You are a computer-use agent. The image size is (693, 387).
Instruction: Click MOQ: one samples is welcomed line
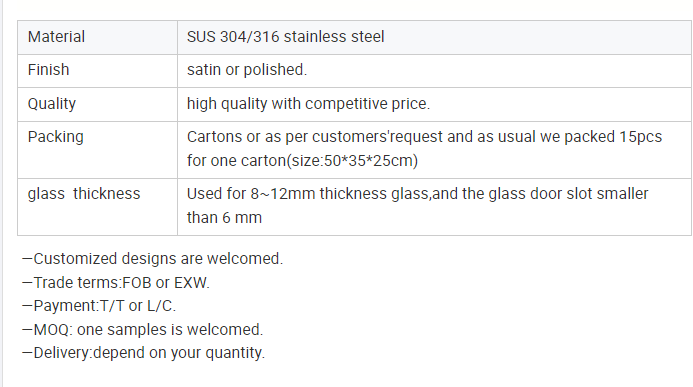(x=143, y=330)
